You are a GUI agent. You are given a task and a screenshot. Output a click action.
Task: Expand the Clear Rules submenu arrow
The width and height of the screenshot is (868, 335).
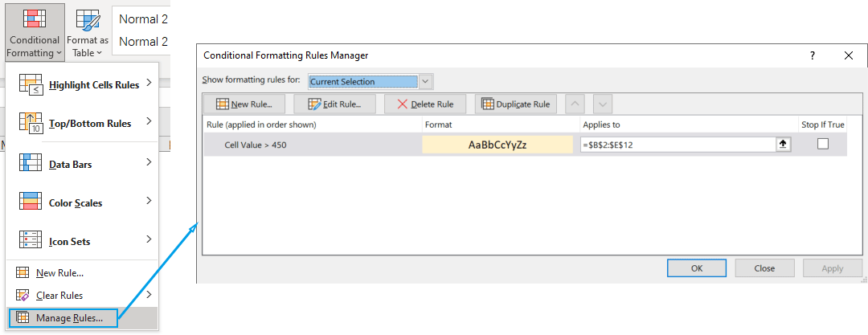point(149,295)
